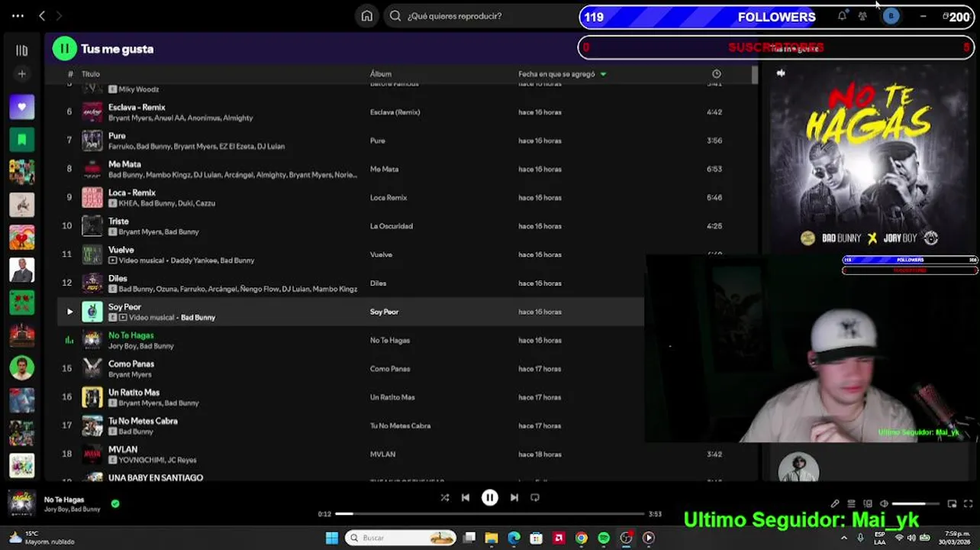Screen dimensions: 980x550
Task: Open 'Fecha en que se agregó' sort dropdown
Action: 563,74
